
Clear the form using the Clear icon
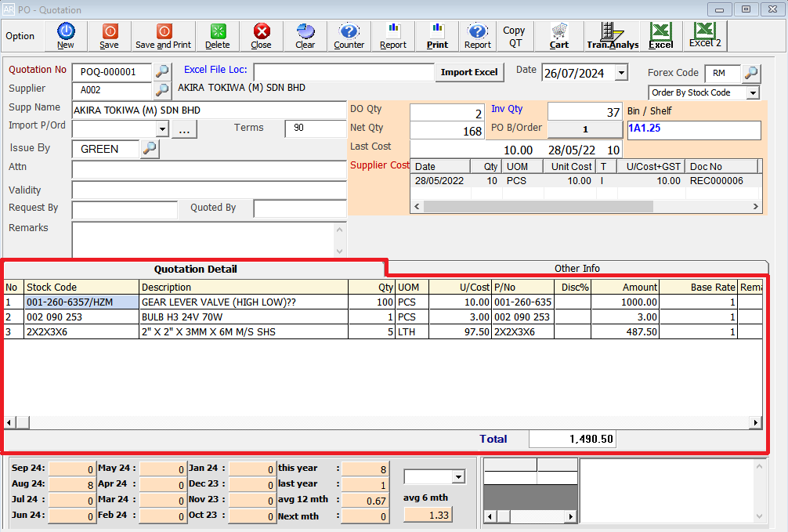pyautogui.click(x=305, y=36)
